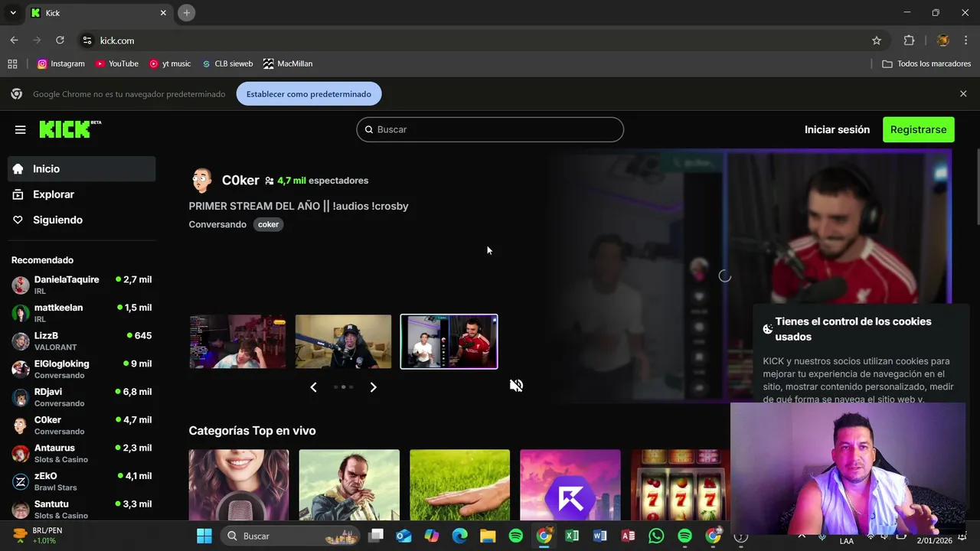Open Chrome extensions puzzle icon

[x=910, y=41]
